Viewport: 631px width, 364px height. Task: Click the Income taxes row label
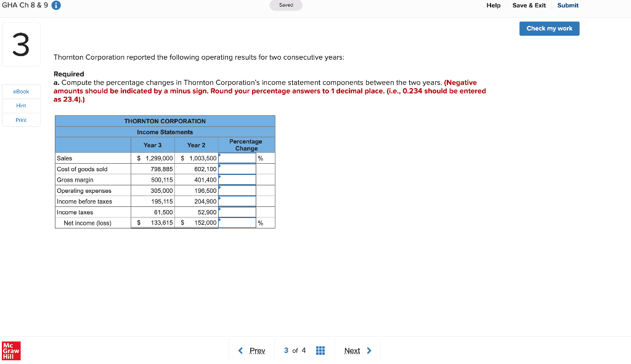75,212
